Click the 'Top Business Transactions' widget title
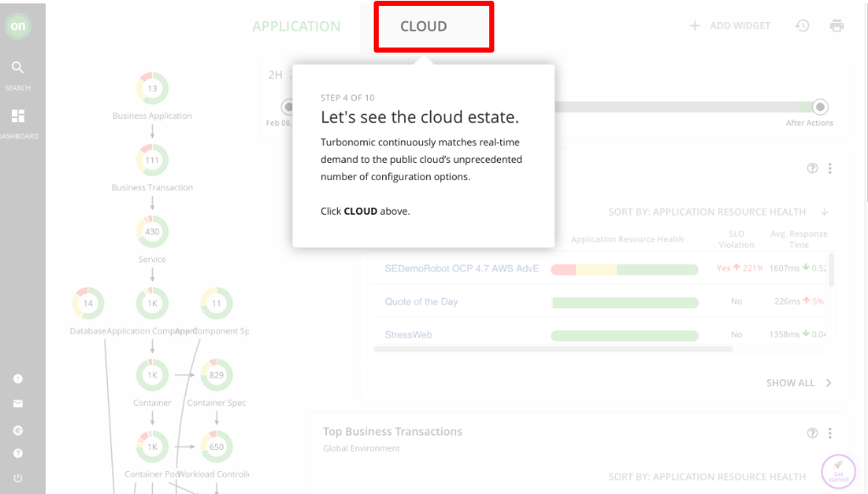The image size is (868, 494). click(x=392, y=431)
